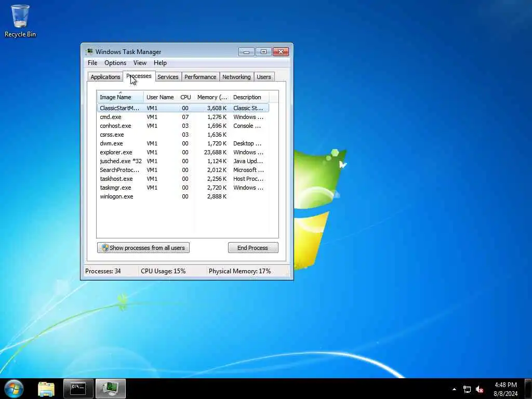This screenshot has height=399, width=532.
Task: Open the Help menu
Action: [x=160, y=63]
